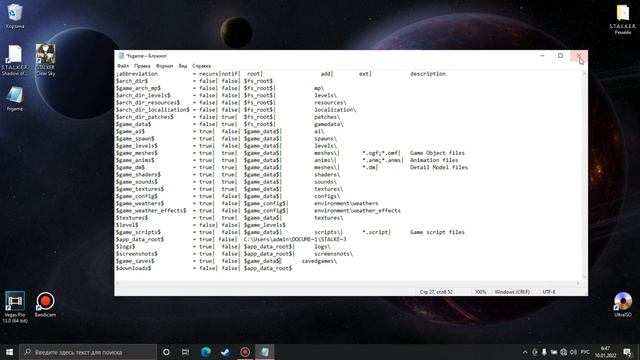Screen dimensions: 640x360
Task: Click the UTF-8 encoding status entry
Action: (549, 292)
